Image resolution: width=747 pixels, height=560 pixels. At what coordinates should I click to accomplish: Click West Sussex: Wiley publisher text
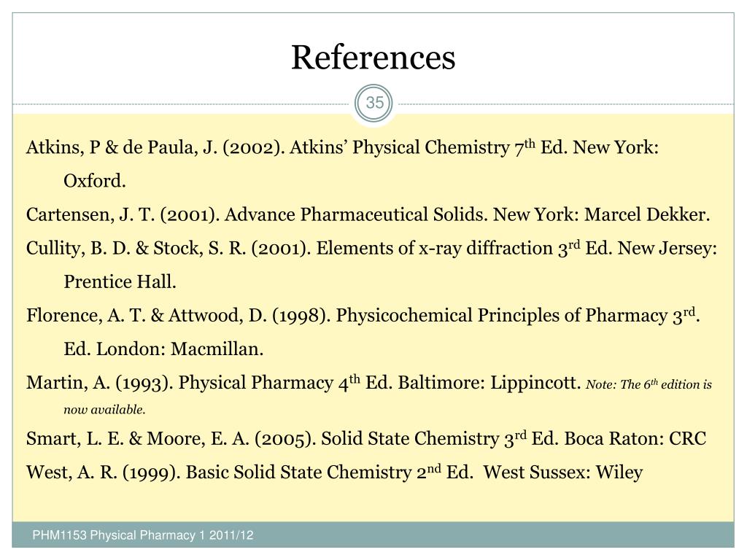563,472
